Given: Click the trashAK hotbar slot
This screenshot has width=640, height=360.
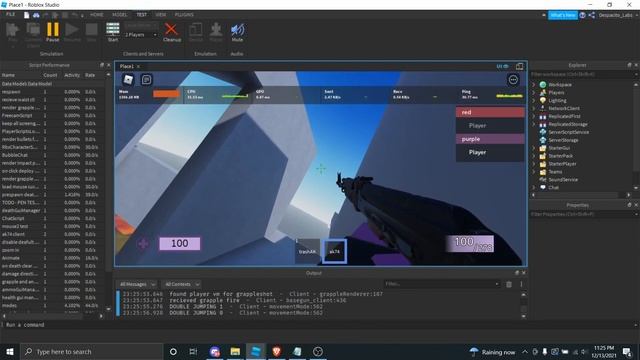Looking at the screenshot, I should coord(307,251).
